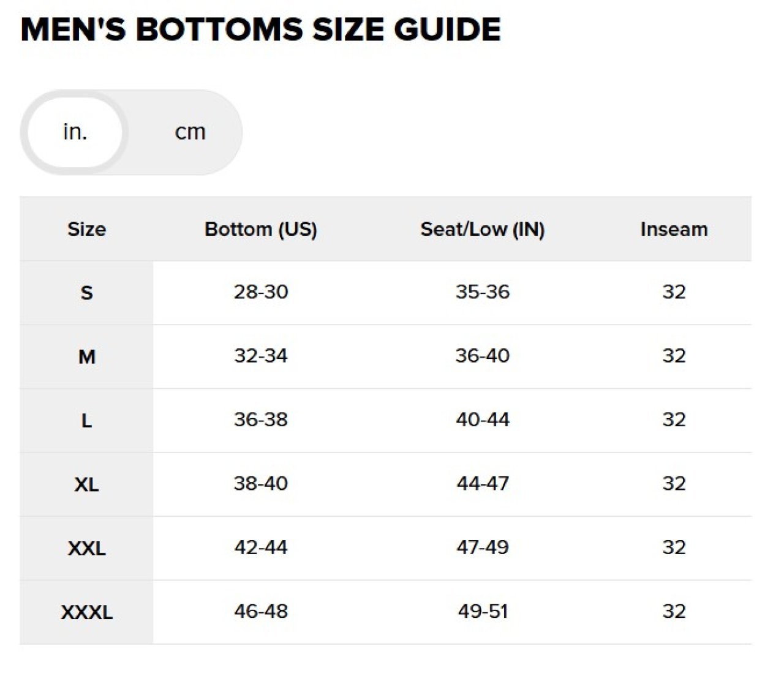Click the 42-44 bottom size cell
784x676 pixels.
[x=260, y=547]
